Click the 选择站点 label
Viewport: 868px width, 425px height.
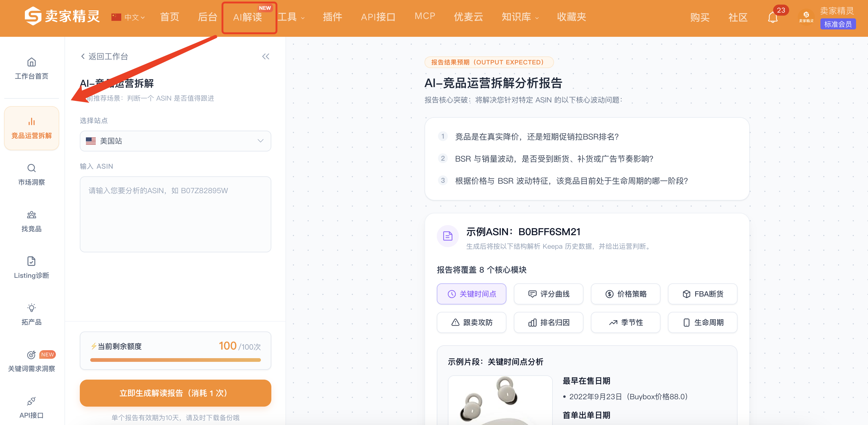tap(94, 121)
